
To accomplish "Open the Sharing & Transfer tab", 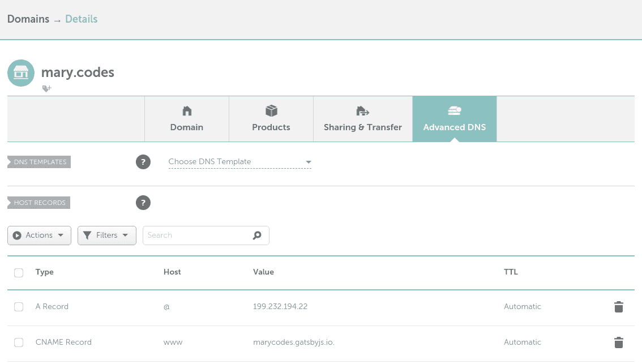I will (x=363, y=119).
